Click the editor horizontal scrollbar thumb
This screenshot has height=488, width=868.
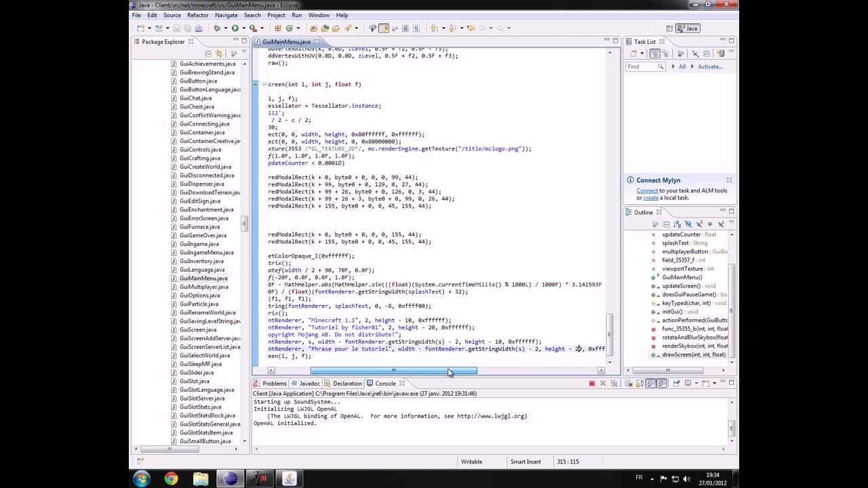(393, 371)
